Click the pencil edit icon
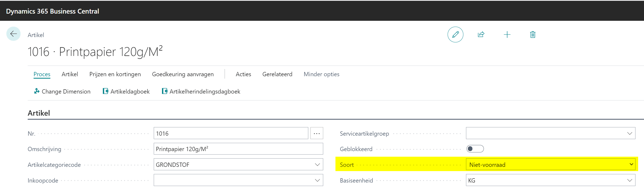Image resolution: width=644 pixels, height=194 pixels. point(455,34)
